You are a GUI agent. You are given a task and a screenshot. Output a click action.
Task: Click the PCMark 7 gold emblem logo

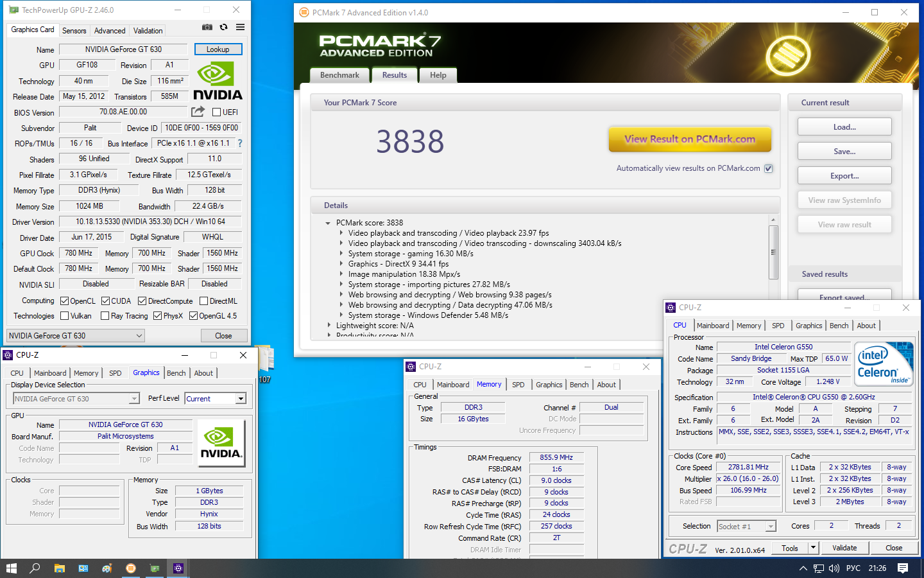(787, 57)
